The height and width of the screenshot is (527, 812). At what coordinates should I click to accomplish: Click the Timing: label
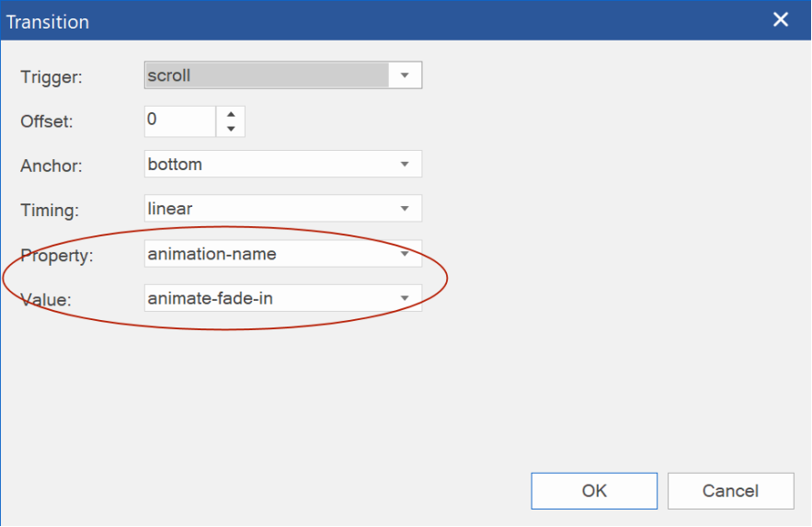pos(50,211)
